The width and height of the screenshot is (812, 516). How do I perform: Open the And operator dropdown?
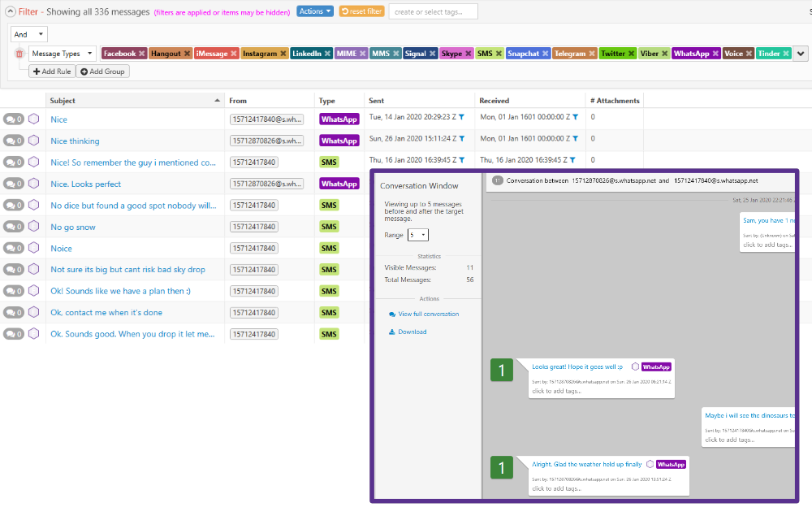[x=29, y=34]
